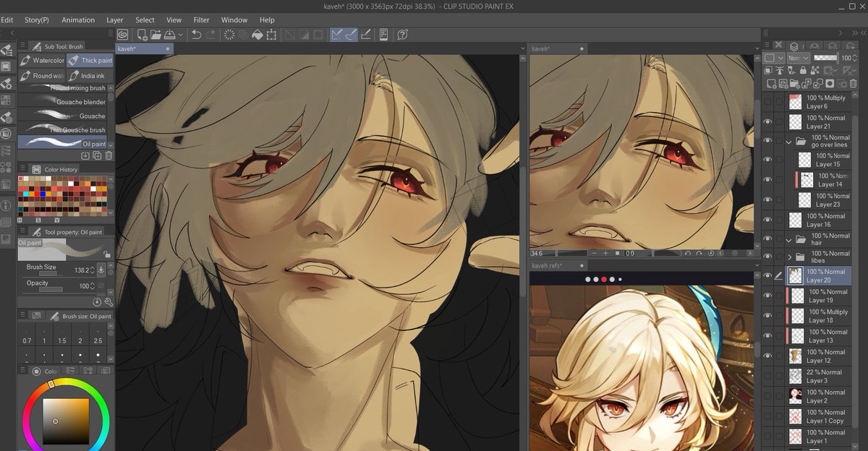Click the Import sub tool material icon
Viewport: 868px width, 451px height.
pos(85,155)
